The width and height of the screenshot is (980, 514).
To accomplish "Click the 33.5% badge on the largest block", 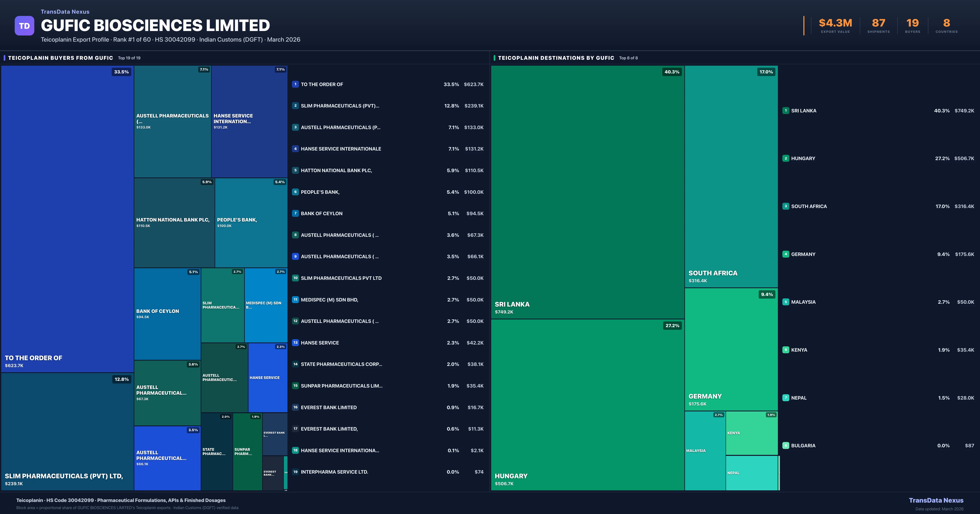I will click(x=121, y=72).
